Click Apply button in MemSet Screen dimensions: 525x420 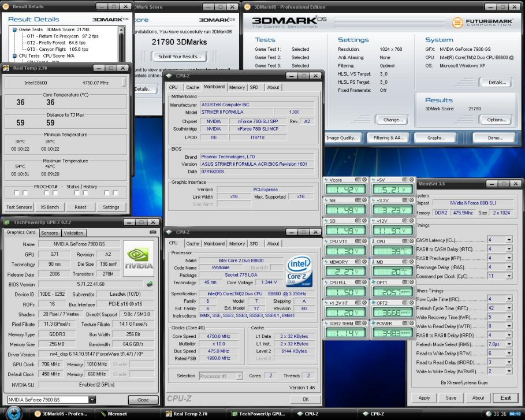coord(424,398)
